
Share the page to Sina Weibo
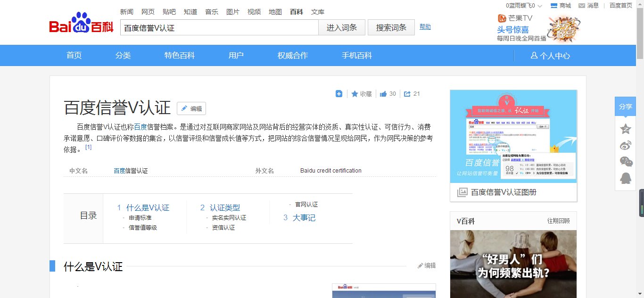click(626, 145)
